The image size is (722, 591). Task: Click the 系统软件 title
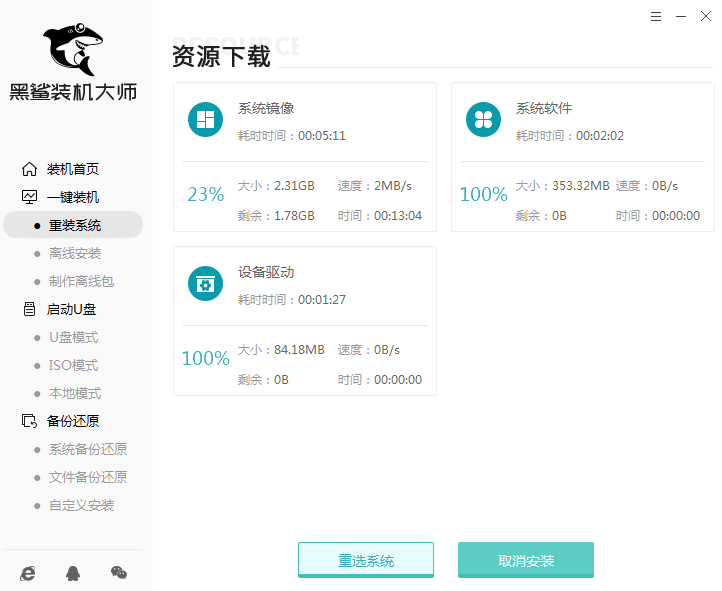(544, 108)
